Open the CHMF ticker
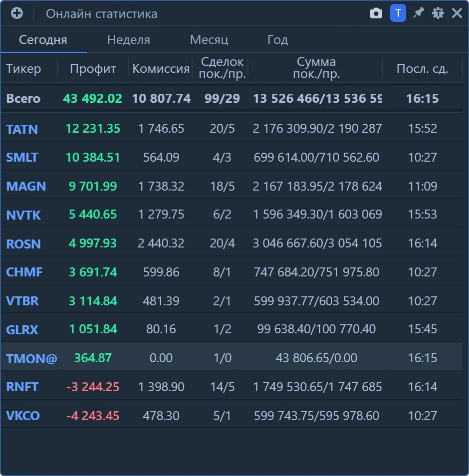The width and height of the screenshot is (469, 476). [x=24, y=272]
